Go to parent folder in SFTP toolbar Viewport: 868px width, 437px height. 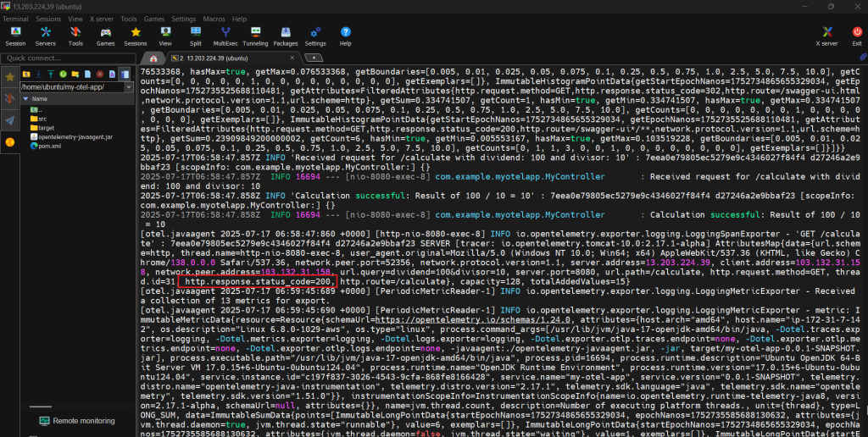click(26, 74)
